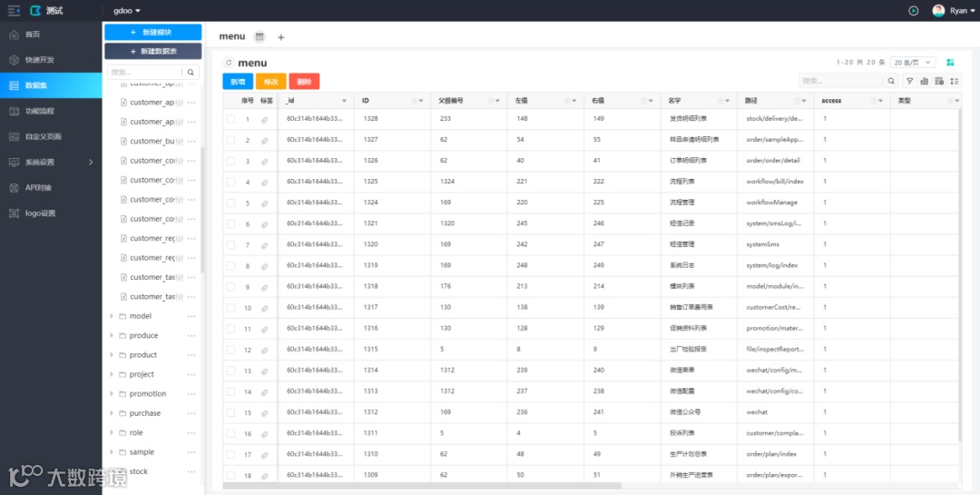Click the 快速开发 cube icon
Viewport: 980px width, 495px height.
tap(14, 60)
